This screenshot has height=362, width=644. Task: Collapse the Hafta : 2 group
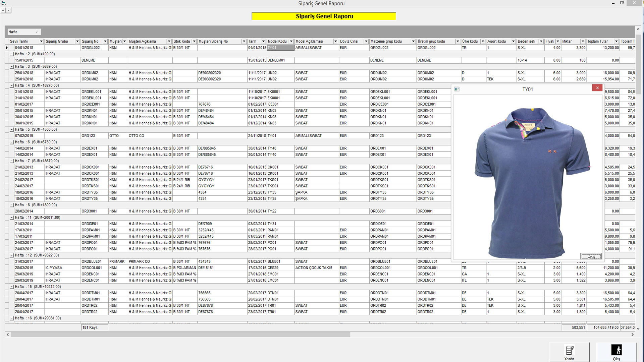point(12,54)
